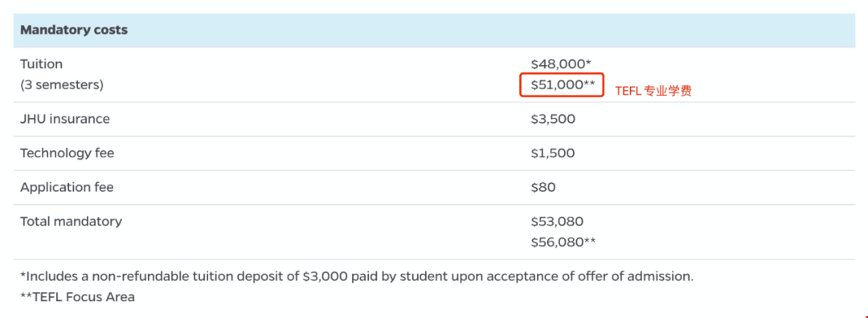
Task: Click the red TEFL 专业学费 annotation
Action: click(653, 92)
